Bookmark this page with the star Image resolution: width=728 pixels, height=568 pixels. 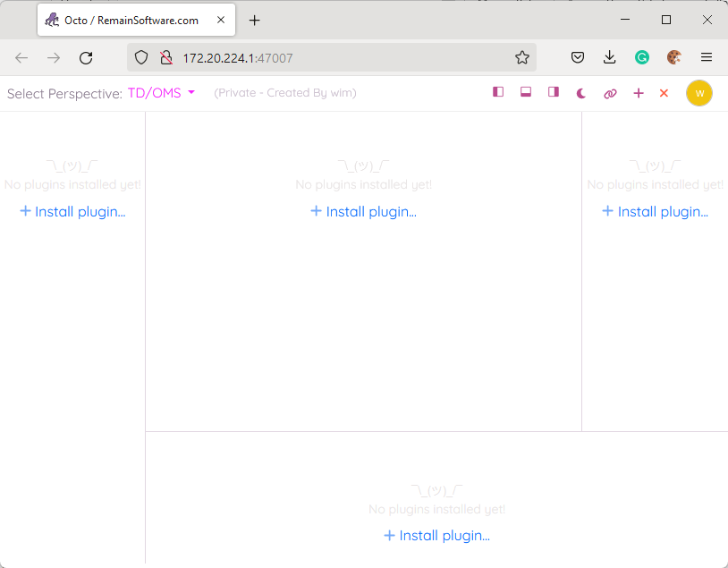point(522,57)
